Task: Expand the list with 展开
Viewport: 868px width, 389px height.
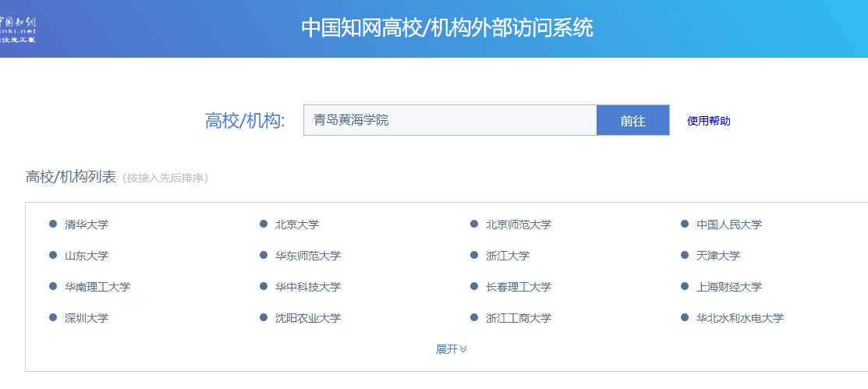Action: click(x=451, y=349)
